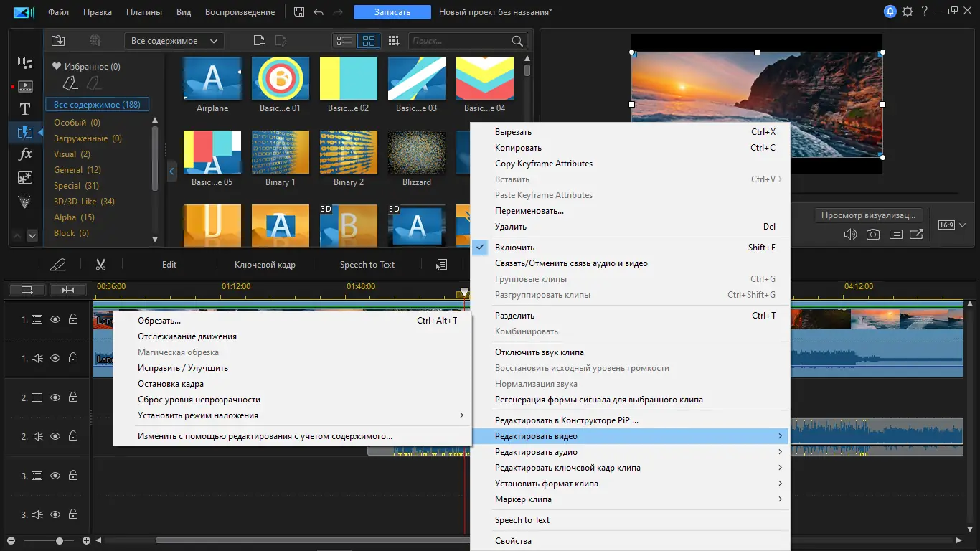Open the notifications bell

(890, 11)
